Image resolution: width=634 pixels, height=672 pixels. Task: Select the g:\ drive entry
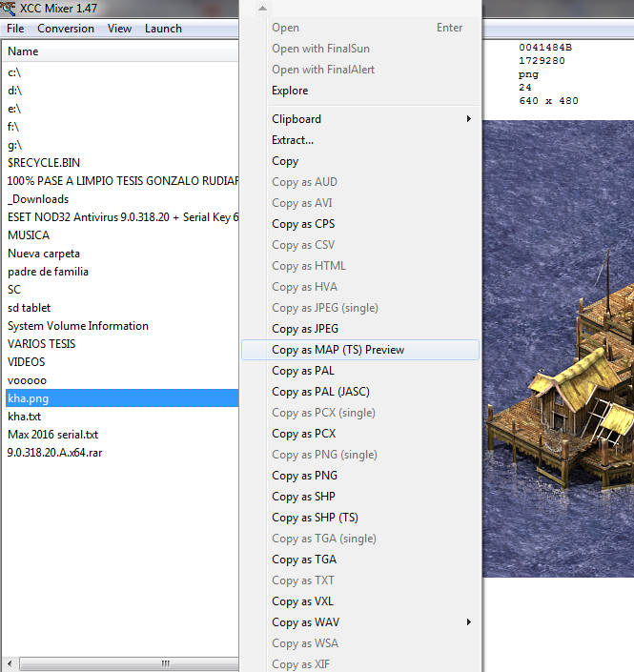(x=14, y=145)
